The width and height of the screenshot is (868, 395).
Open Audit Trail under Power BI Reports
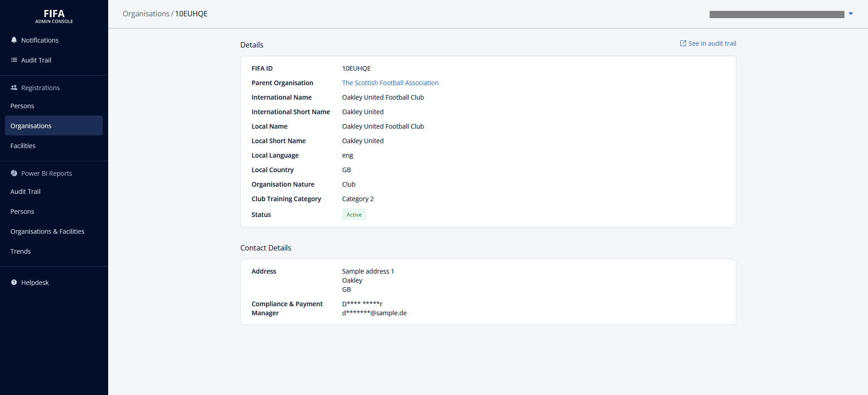25,192
